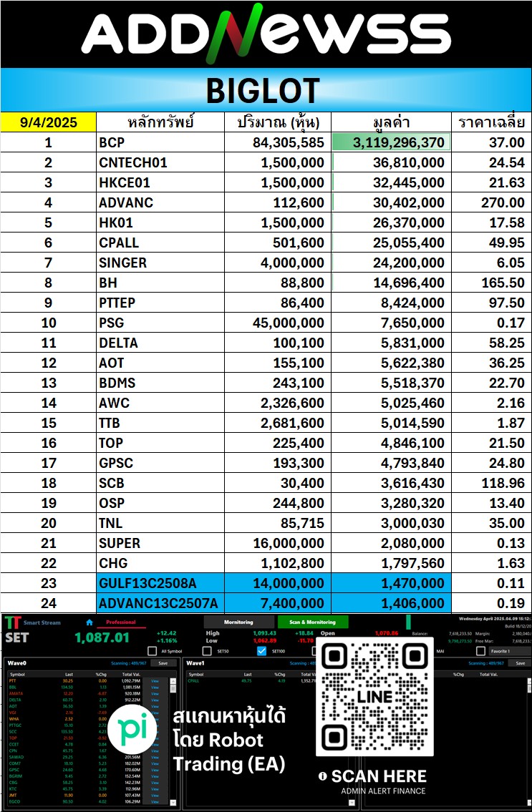Click the Wave0 list scroll-up arrow
The height and width of the screenshot is (812, 532).
click(x=173, y=682)
